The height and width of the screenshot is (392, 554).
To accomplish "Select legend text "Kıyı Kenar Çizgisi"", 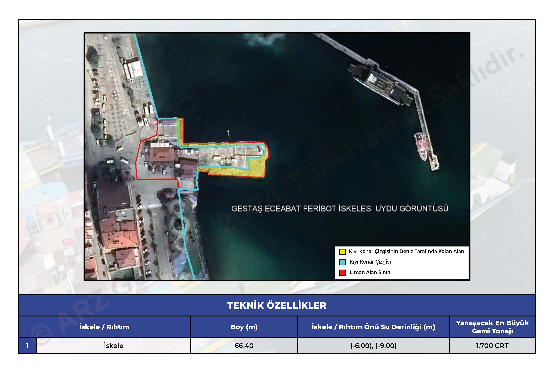I will click(x=370, y=262).
